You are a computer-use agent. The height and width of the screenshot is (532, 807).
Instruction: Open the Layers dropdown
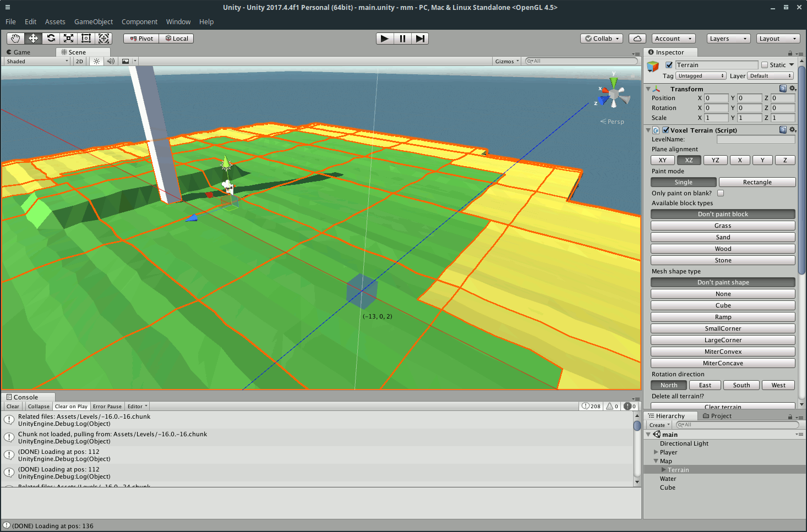click(728, 39)
